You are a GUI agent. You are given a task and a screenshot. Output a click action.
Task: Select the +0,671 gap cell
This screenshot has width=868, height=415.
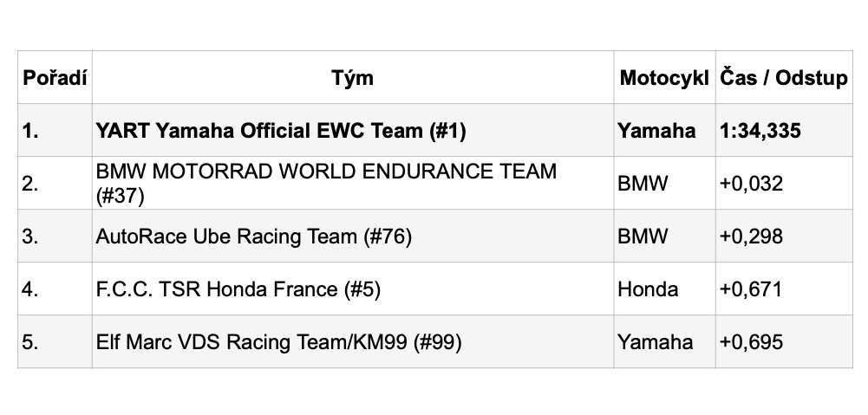point(784,289)
